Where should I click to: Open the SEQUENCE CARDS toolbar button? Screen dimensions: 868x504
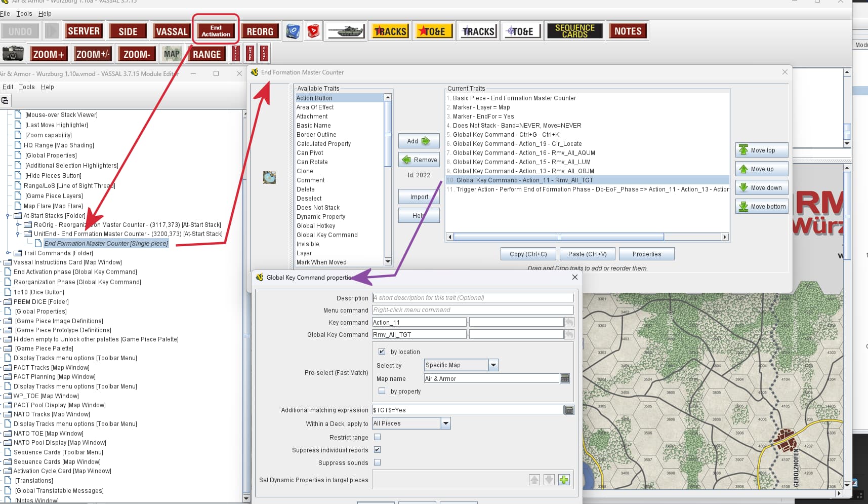(574, 31)
